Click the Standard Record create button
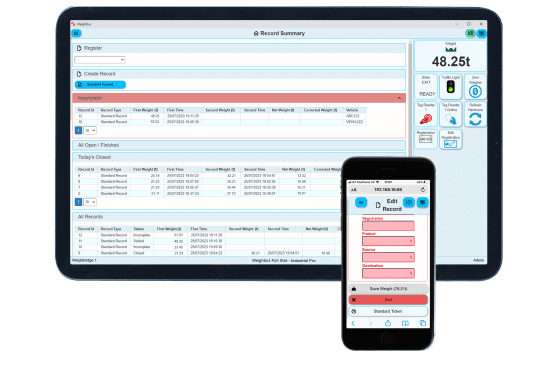The image size is (560, 378). coord(100,85)
